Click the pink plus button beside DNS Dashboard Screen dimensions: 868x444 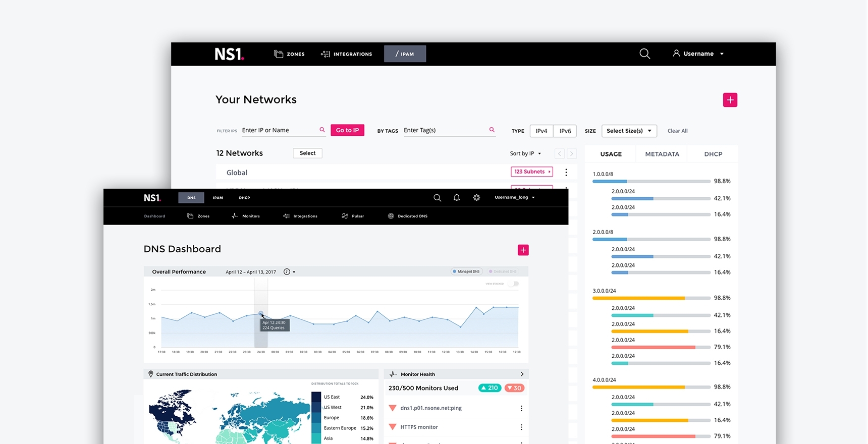coord(523,250)
